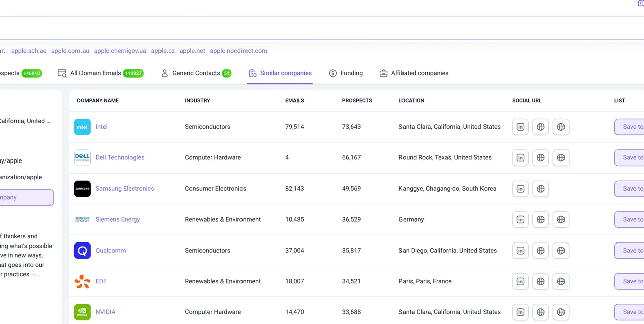Screen dimensions: 644x324
Task: Open Siemens Energy second globe icon
Action: click(x=561, y=219)
